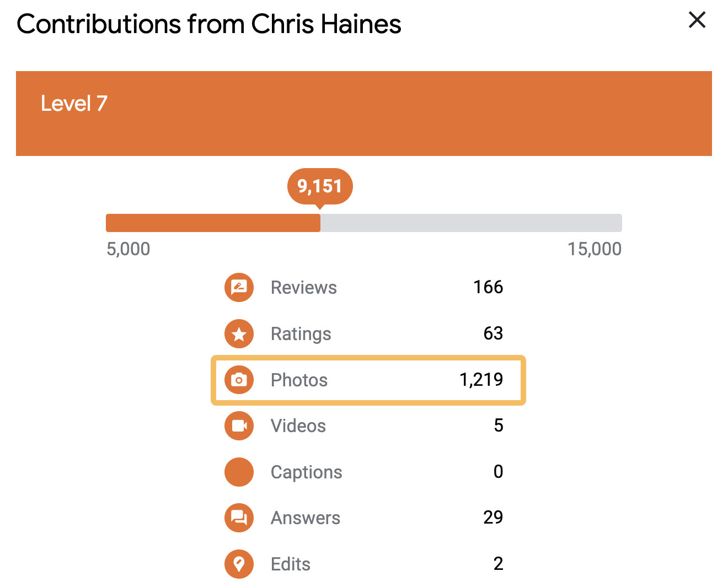This screenshot has width=728, height=582.
Task: Click the 9,151 points badge
Action: (x=320, y=186)
